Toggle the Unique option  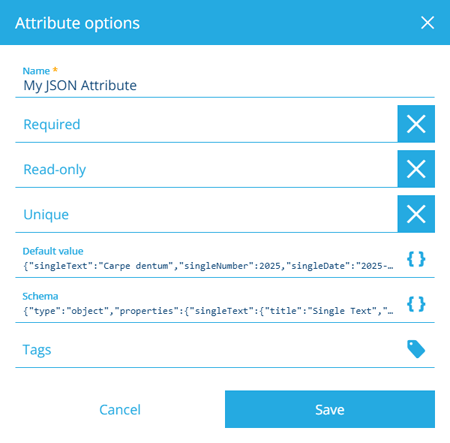pos(416,214)
